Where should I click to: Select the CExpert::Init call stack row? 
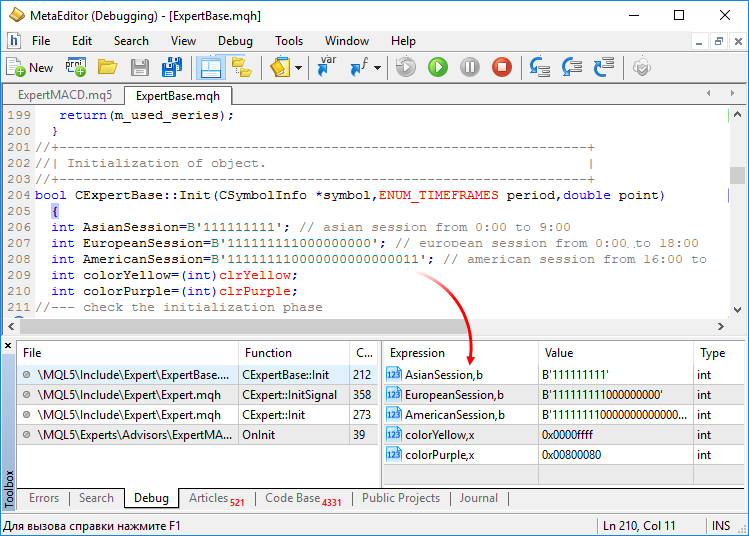point(199,415)
